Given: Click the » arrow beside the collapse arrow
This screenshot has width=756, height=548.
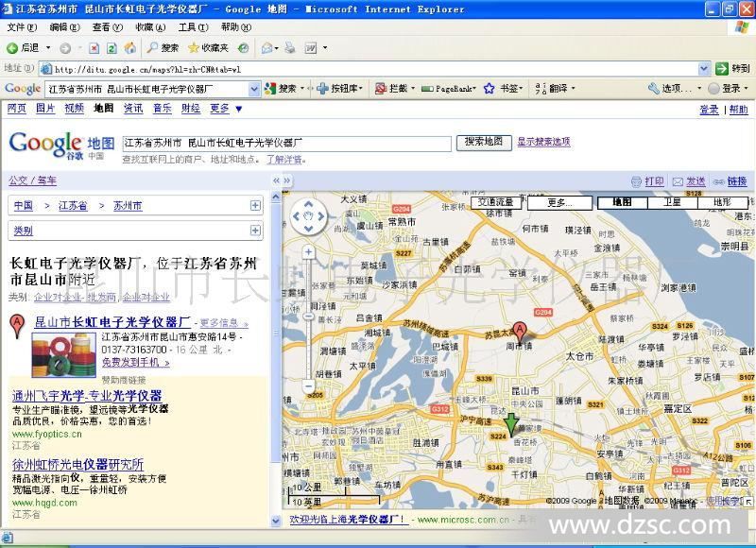Looking at the screenshot, I should click(x=287, y=180).
